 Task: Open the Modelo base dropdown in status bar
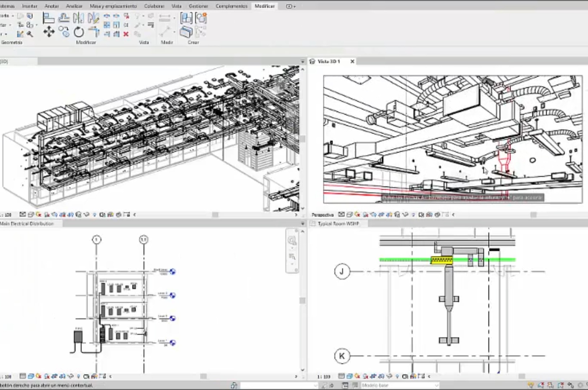tap(436, 385)
